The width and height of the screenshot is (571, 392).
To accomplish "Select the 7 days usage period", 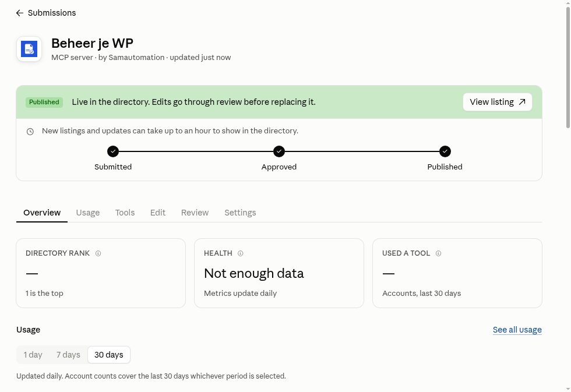I will (68, 355).
